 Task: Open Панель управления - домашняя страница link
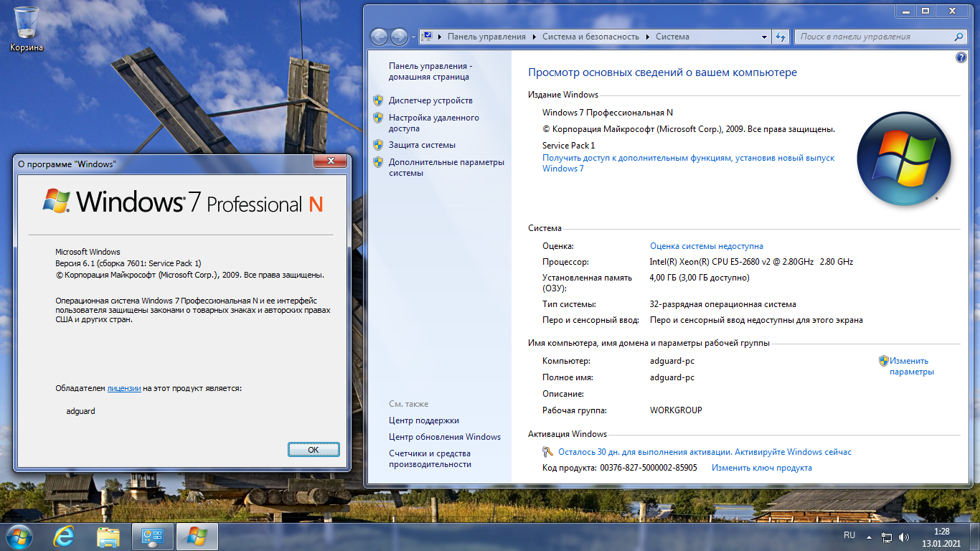pos(430,71)
